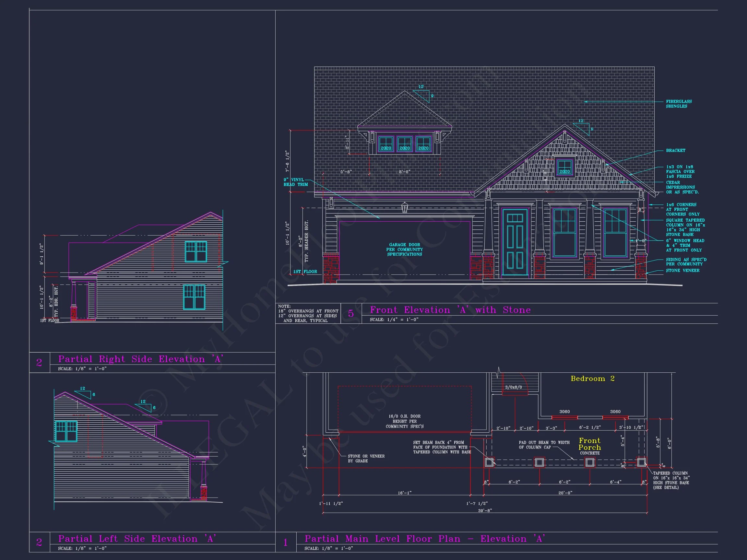
Task: Click the 'FIBERGLASS SHINGLES' annotation
Action: 679,104
